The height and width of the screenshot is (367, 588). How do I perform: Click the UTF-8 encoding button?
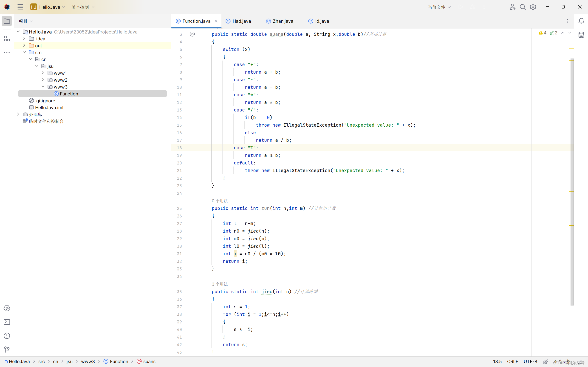pos(530,361)
